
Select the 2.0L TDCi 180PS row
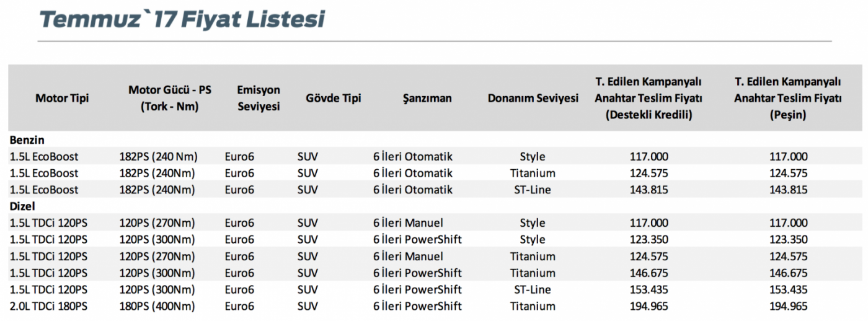pos(434,306)
